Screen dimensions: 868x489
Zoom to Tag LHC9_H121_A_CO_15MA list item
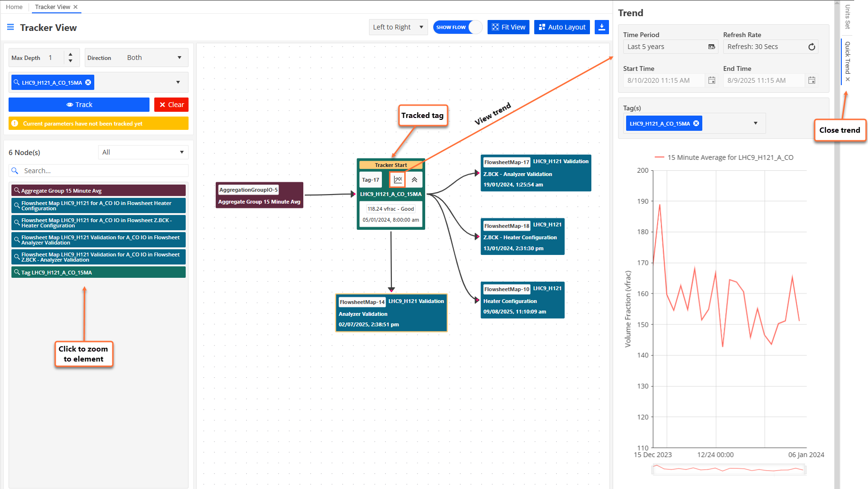[x=99, y=272]
